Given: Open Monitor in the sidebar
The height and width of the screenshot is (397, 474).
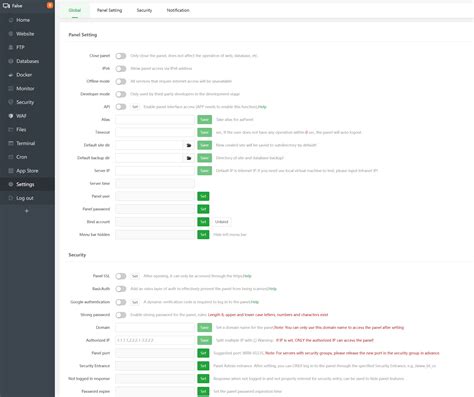Looking at the screenshot, I should (x=27, y=88).
